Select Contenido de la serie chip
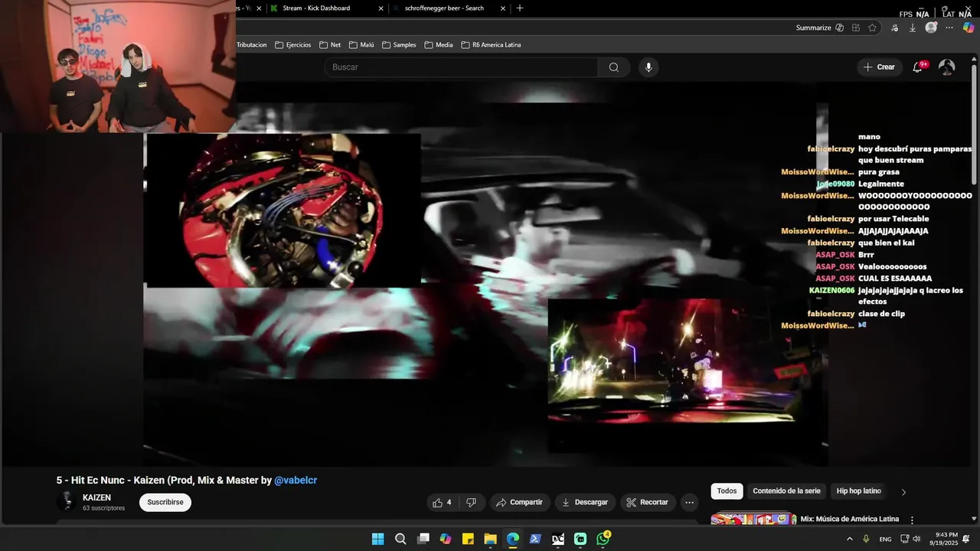 (x=786, y=491)
